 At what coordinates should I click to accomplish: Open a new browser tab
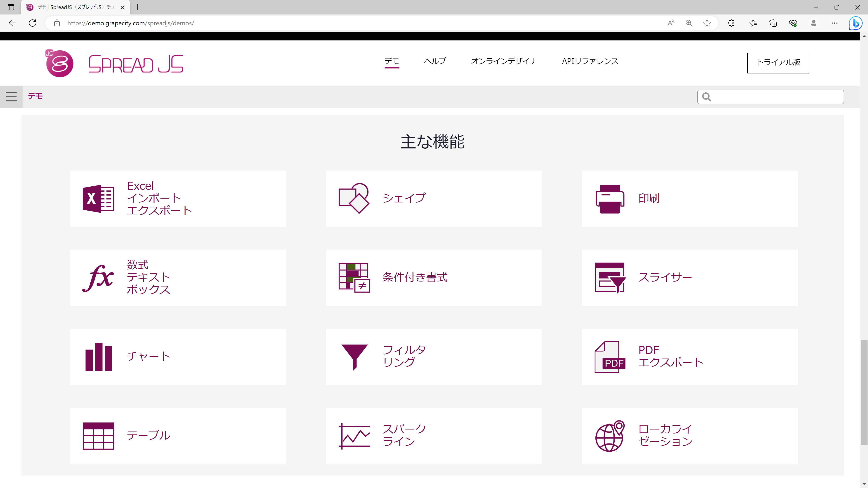pos(138,7)
